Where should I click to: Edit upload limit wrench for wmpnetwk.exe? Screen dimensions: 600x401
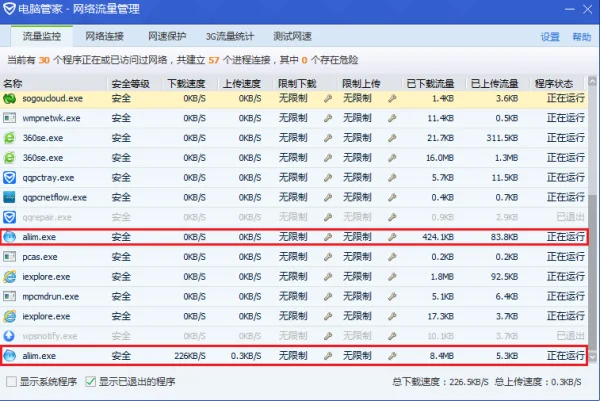coord(392,118)
